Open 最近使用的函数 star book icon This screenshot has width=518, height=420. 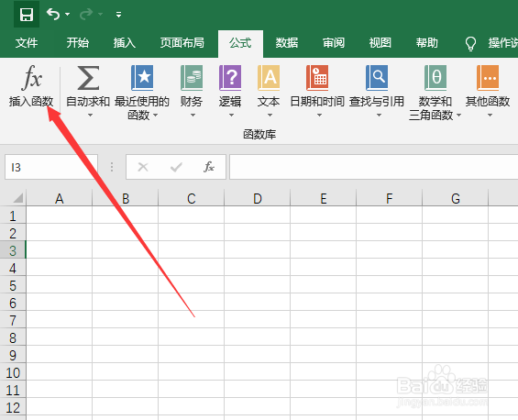pyautogui.click(x=142, y=78)
